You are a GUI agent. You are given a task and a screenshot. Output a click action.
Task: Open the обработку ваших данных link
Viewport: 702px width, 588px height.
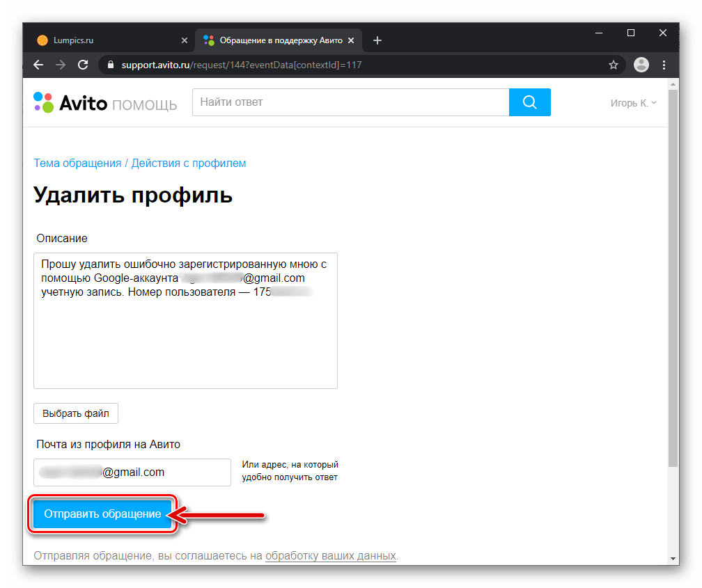coord(330,556)
